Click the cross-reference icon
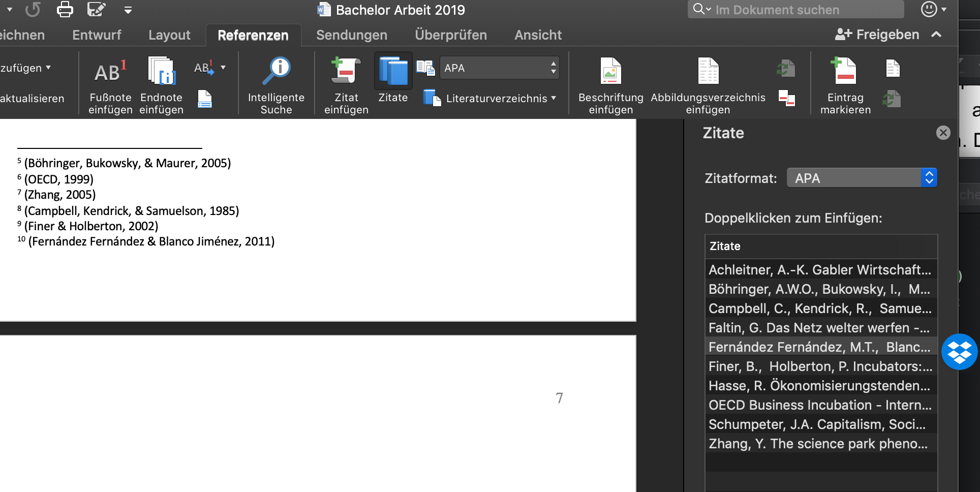This screenshot has width=980, height=492. click(787, 98)
